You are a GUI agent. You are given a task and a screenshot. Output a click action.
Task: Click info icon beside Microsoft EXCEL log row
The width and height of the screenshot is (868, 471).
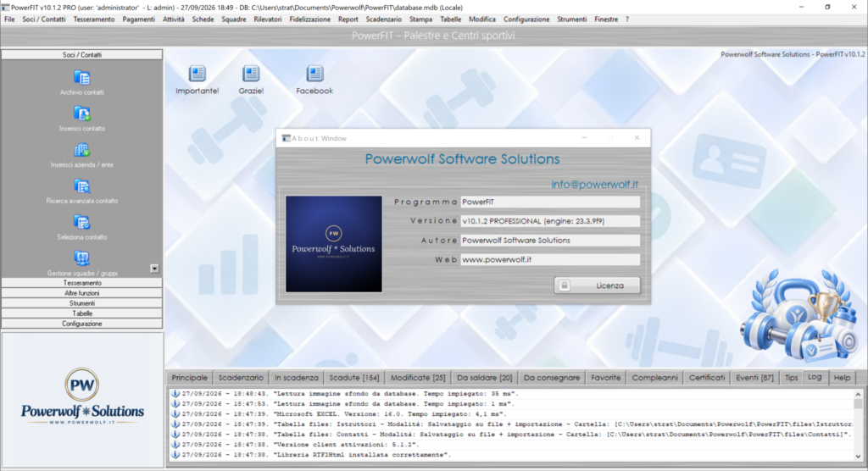(x=175, y=414)
